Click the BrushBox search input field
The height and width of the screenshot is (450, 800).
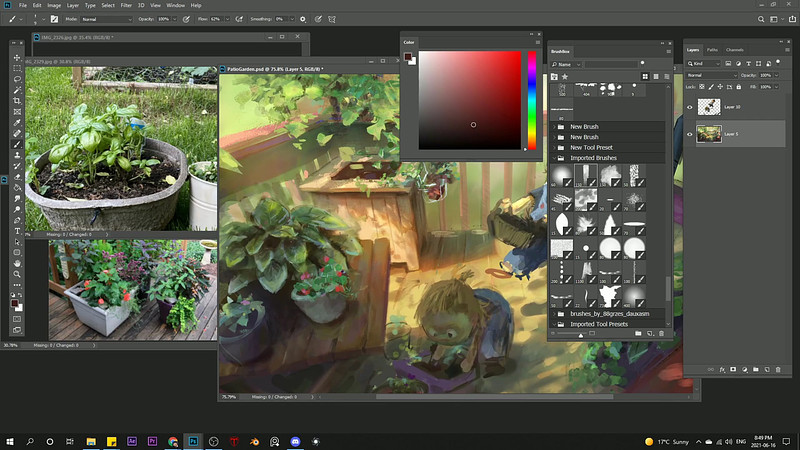[x=611, y=64]
